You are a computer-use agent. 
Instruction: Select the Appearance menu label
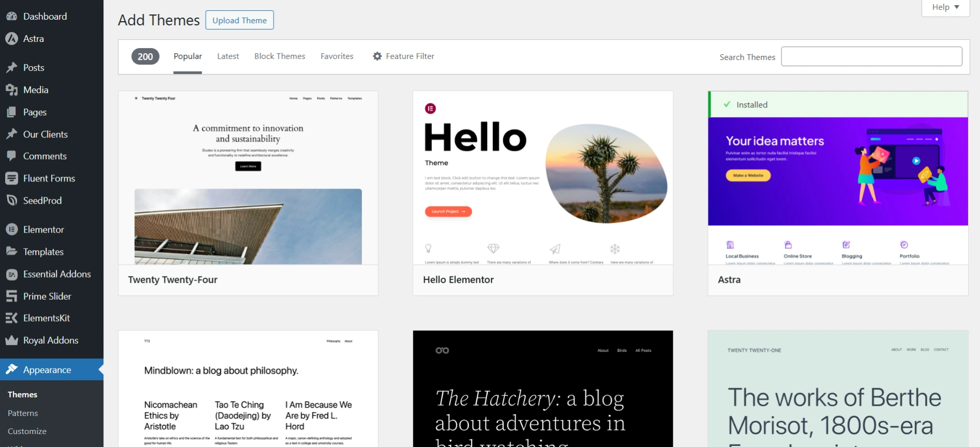click(47, 370)
